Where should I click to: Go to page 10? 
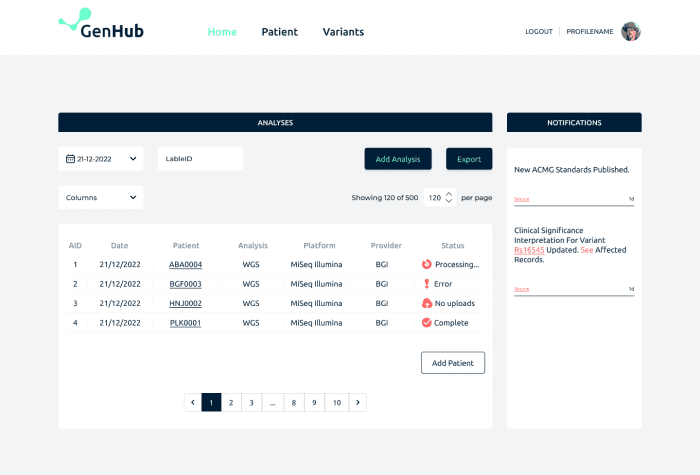pyautogui.click(x=337, y=403)
